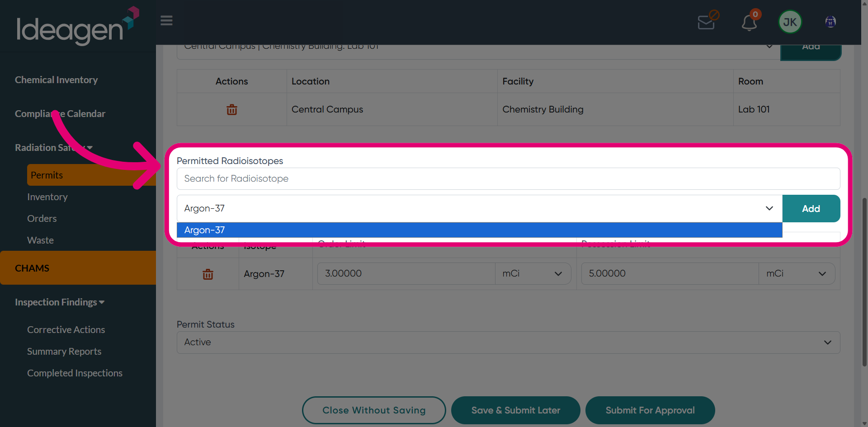Edit the 5.00000 possession limit field
This screenshot has width=868, height=427.
pos(670,274)
